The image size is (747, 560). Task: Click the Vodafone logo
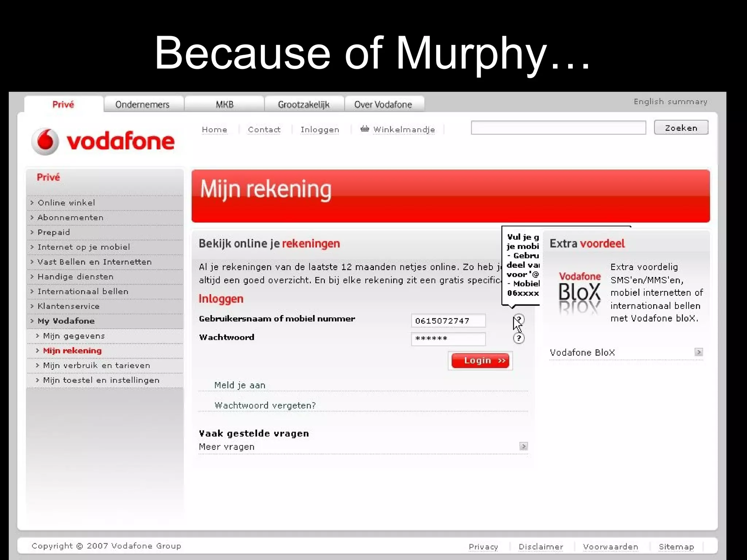tap(103, 141)
